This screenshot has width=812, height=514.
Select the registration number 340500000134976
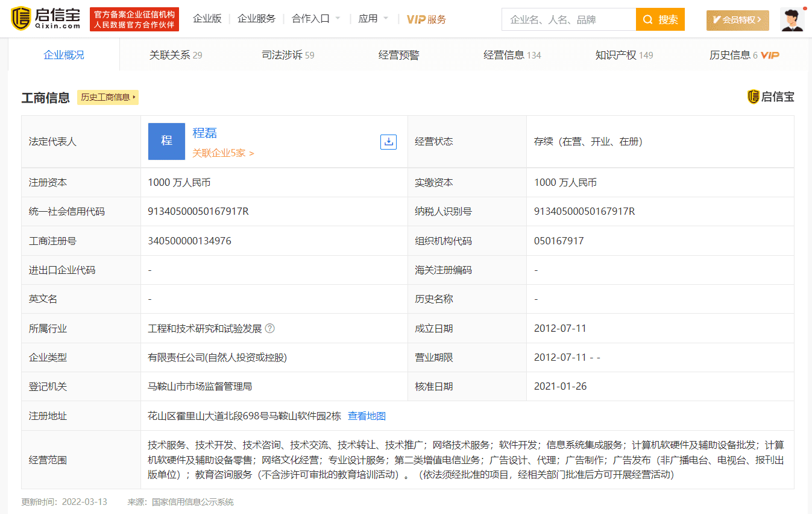tap(189, 241)
